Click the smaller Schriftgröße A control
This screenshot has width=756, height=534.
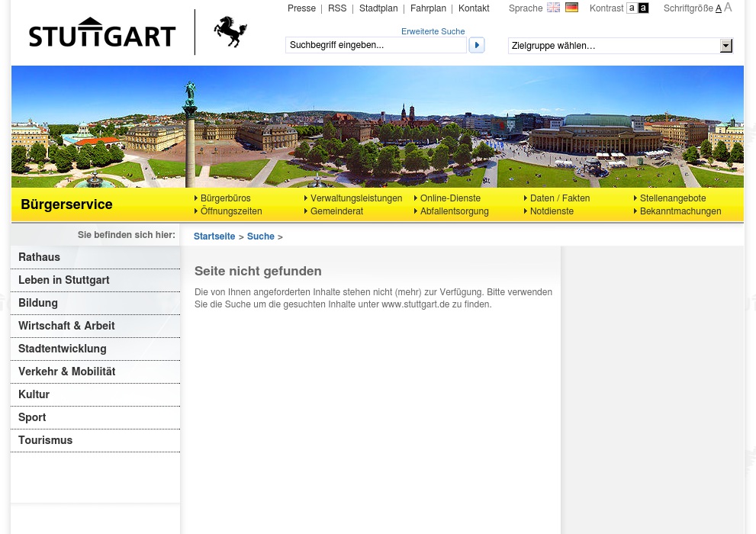pyautogui.click(x=718, y=8)
